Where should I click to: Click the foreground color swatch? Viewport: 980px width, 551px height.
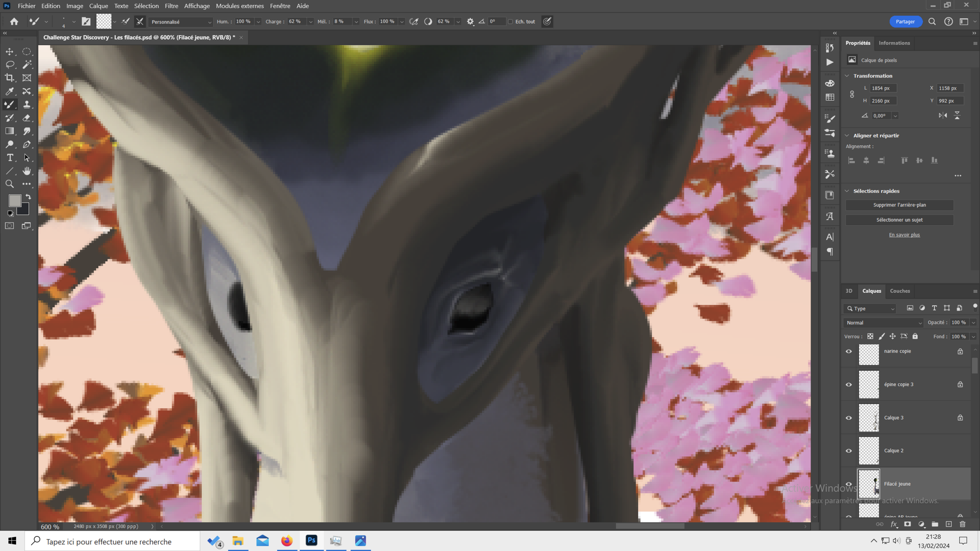click(x=15, y=201)
